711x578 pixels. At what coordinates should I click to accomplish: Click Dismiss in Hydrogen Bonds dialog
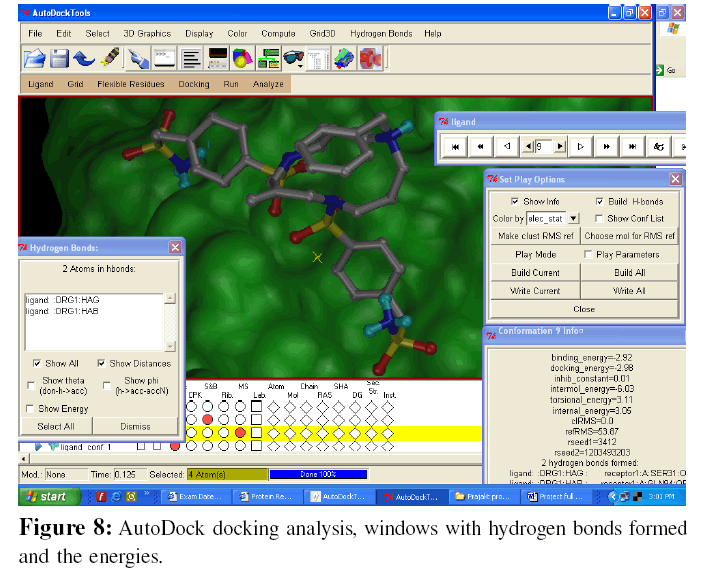pyautogui.click(x=135, y=426)
